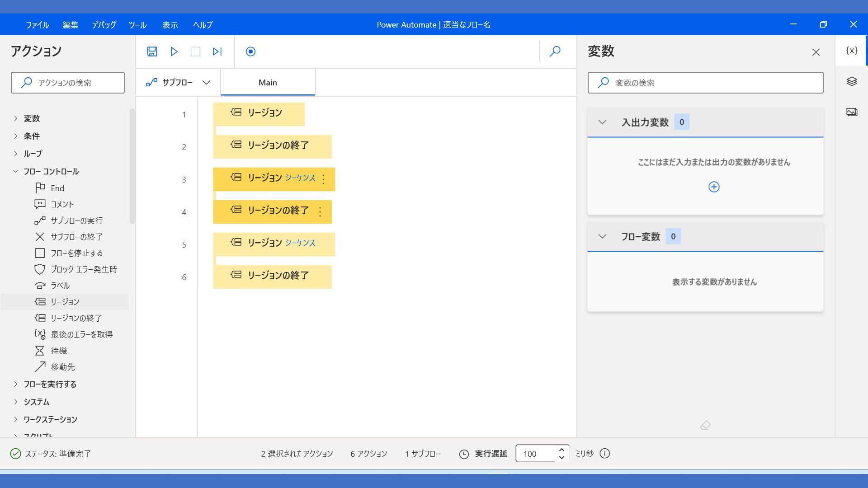Open the デバッグ menu
Viewport: 868px width, 488px height.
[x=104, y=25]
